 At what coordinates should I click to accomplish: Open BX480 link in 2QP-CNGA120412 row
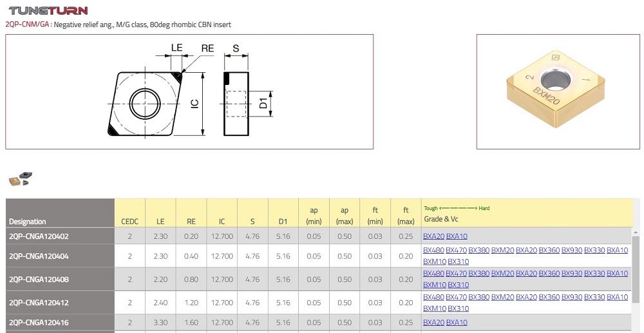pyautogui.click(x=433, y=297)
